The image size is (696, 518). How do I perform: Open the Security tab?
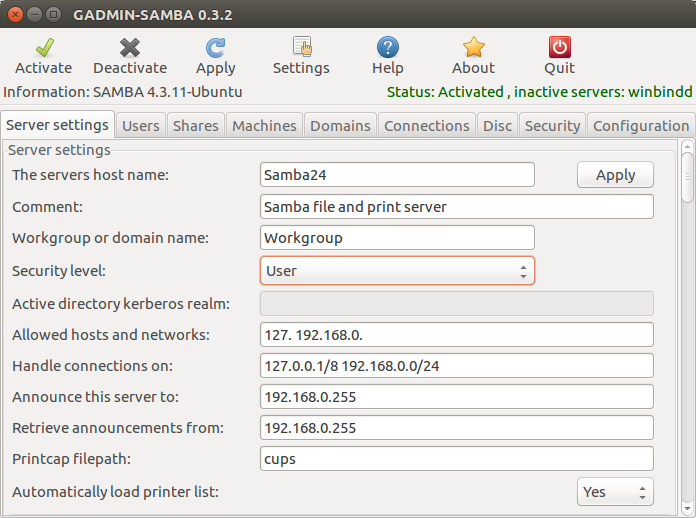click(x=553, y=126)
